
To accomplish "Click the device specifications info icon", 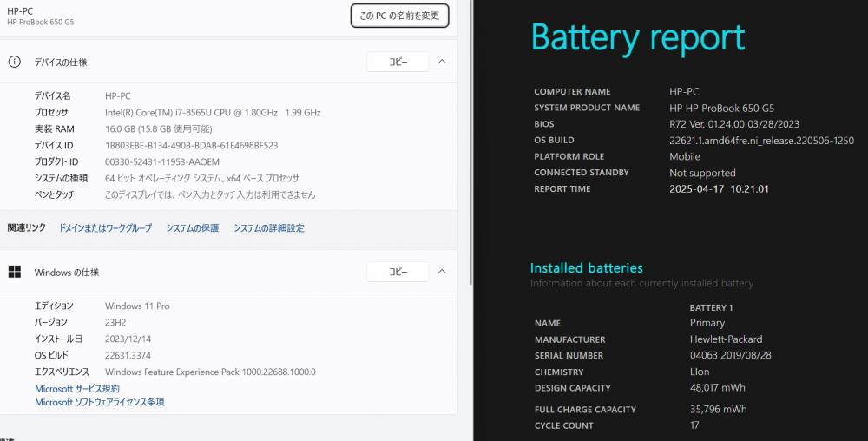I will 15,62.
